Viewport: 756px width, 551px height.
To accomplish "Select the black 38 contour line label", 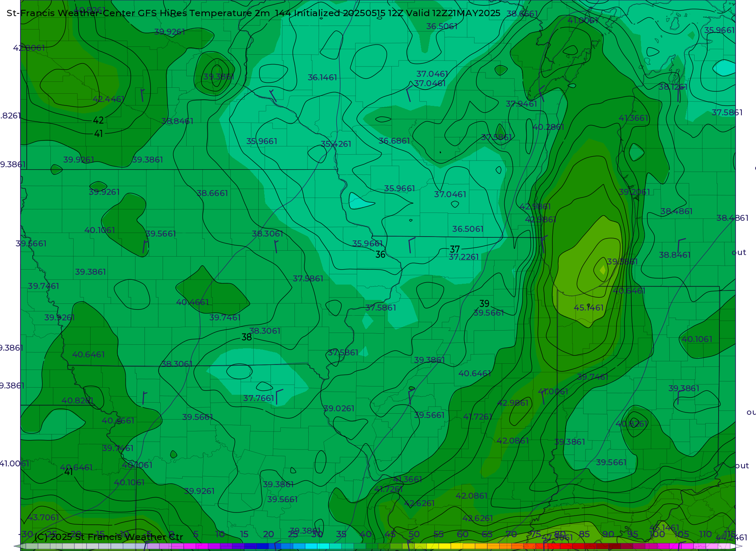I will click(246, 337).
